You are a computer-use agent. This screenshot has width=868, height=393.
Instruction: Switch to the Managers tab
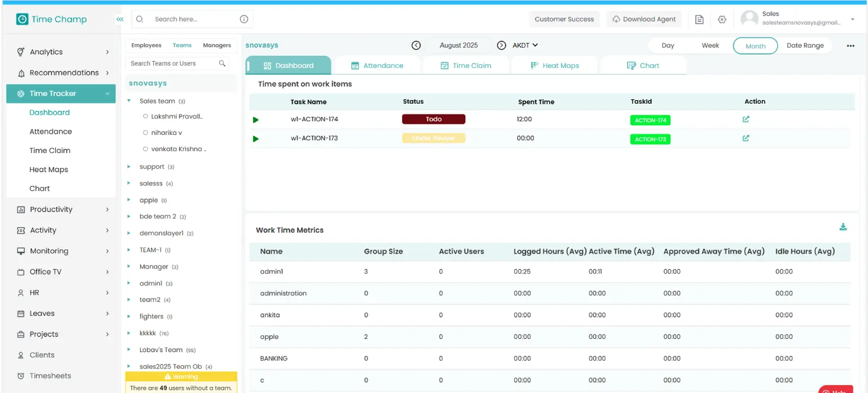click(216, 45)
